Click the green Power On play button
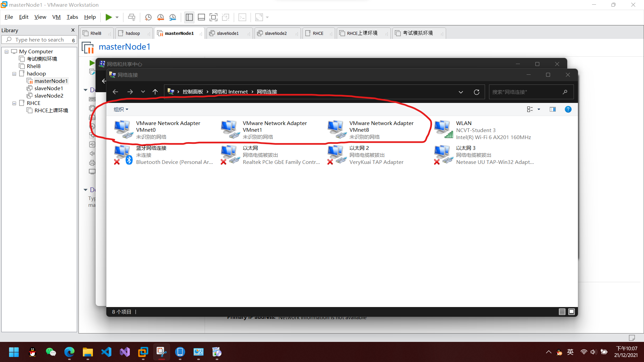The height and width of the screenshot is (362, 644). (x=108, y=17)
